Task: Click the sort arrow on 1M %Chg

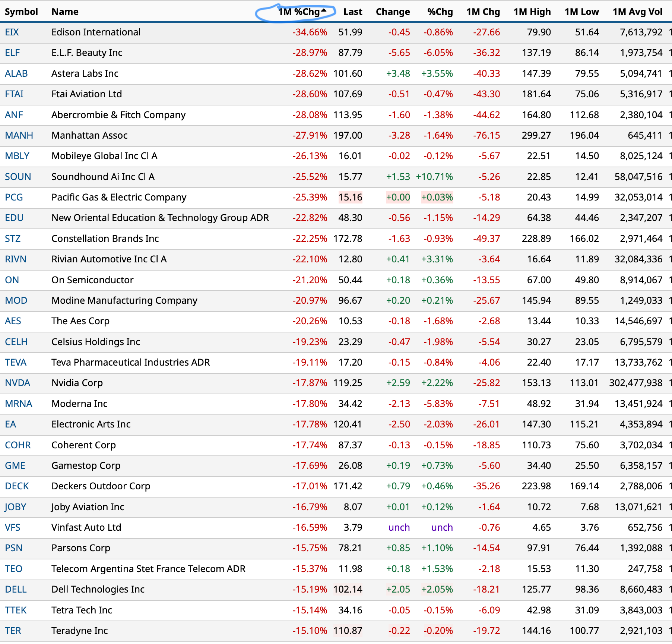Action: [324, 10]
